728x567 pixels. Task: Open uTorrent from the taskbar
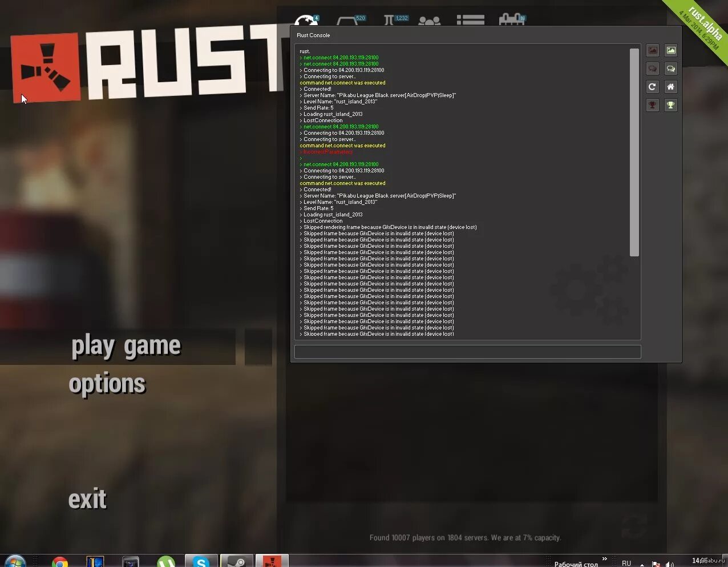coord(166,561)
